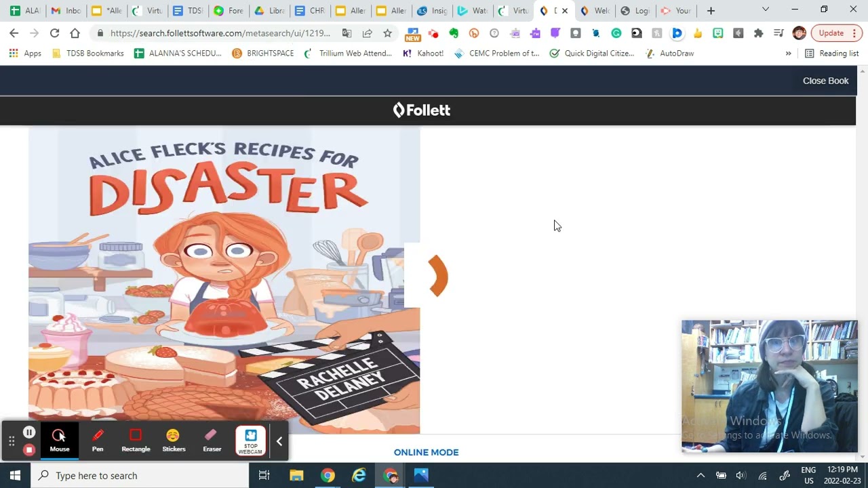Open the Trillium Web Attend... bookmark
The height and width of the screenshot is (488, 868).
pyautogui.click(x=348, y=53)
